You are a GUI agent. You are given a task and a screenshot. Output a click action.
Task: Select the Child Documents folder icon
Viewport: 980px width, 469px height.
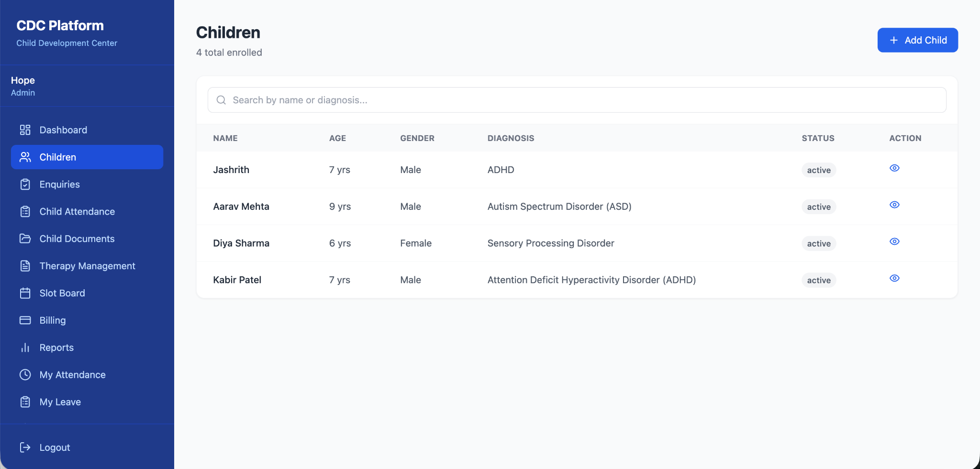25,239
